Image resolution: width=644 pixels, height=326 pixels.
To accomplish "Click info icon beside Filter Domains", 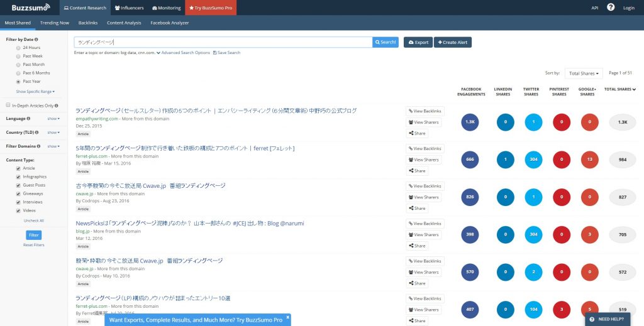I will [38, 146].
